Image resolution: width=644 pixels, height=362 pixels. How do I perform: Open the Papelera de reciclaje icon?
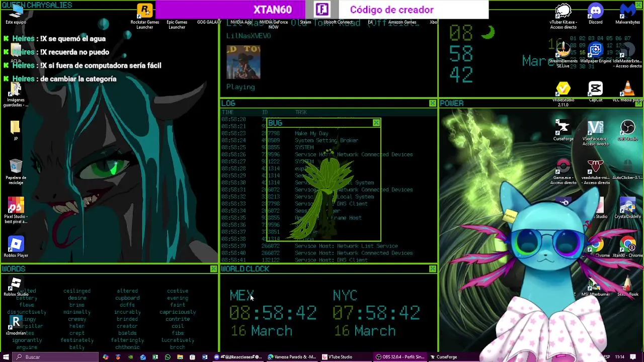tap(16, 172)
